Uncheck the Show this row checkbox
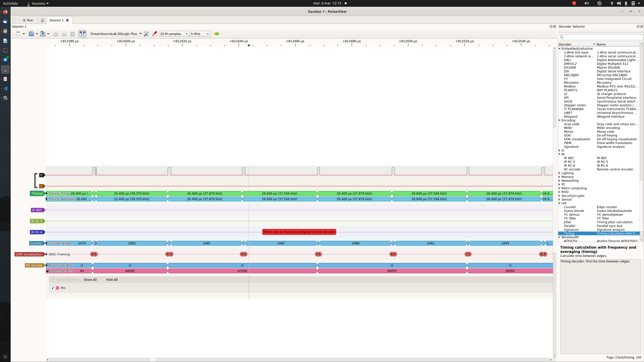Image resolution: width=644 pixels, height=362 pixels. tap(53, 280)
